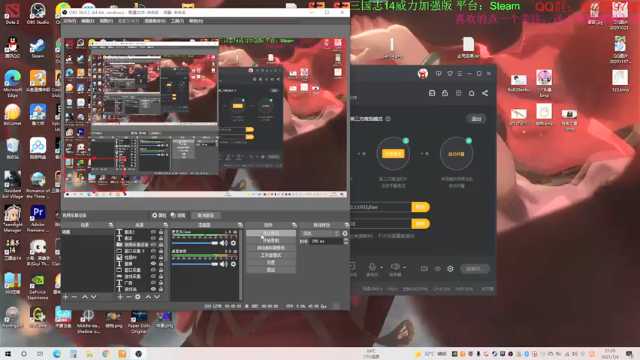Open Windows Start menu

click(8, 354)
